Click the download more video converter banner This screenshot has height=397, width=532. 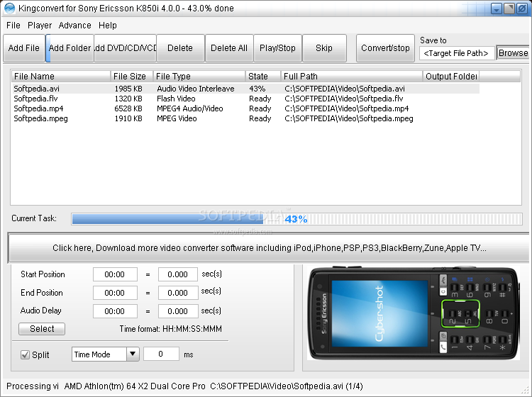pyautogui.click(x=269, y=248)
